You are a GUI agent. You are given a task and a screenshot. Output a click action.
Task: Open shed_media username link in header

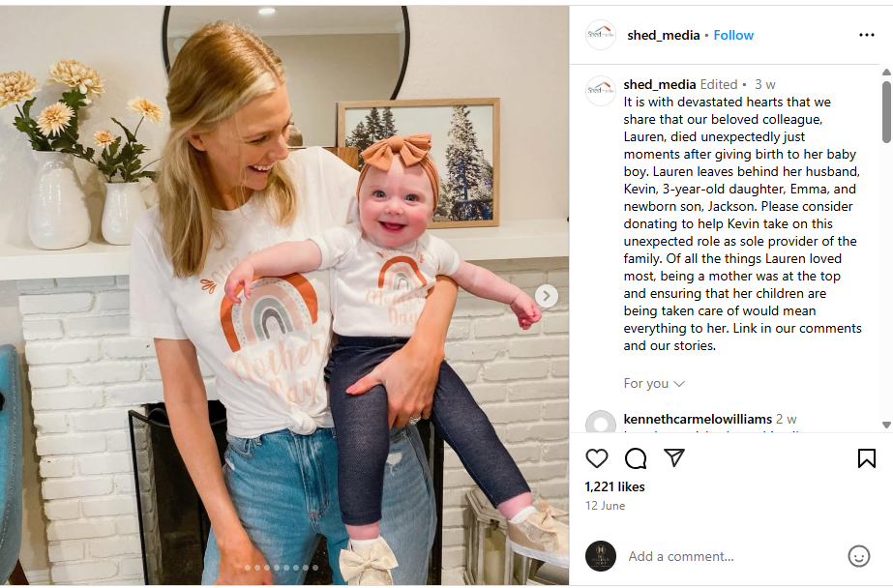click(x=664, y=35)
